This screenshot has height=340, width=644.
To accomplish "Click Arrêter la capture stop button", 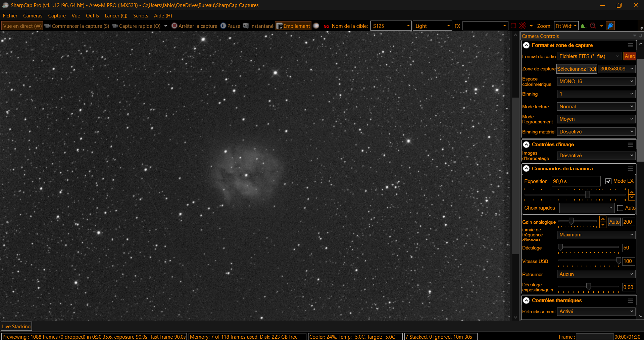I will [194, 26].
